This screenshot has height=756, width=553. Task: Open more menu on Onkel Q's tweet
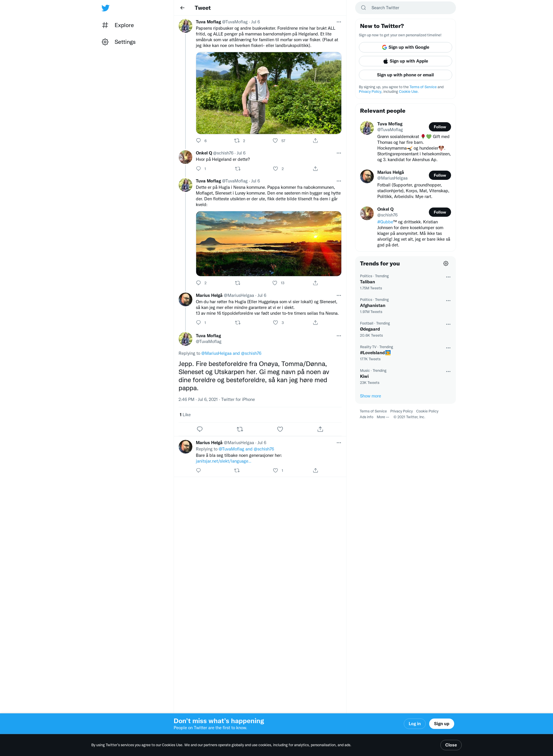coord(339,153)
